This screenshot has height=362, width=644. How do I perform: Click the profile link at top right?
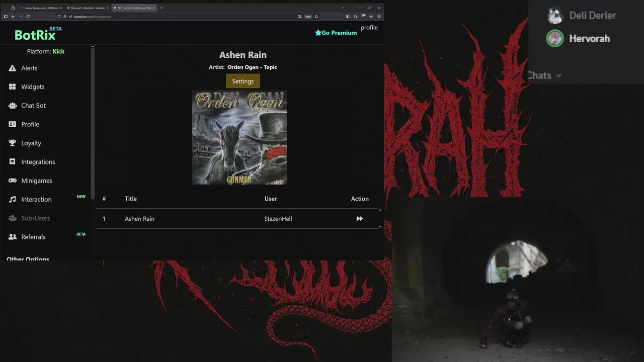pyautogui.click(x=369, y=28)
